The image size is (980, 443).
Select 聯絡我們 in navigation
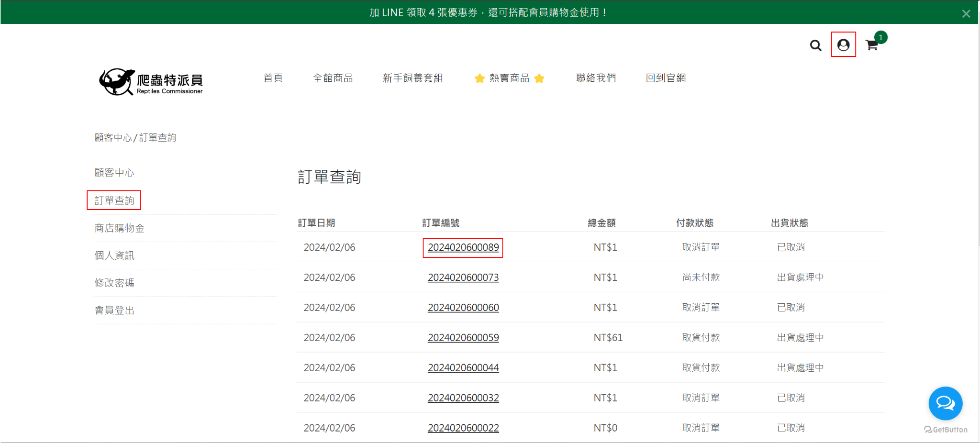pyautogui.click(x=596, y=78)
